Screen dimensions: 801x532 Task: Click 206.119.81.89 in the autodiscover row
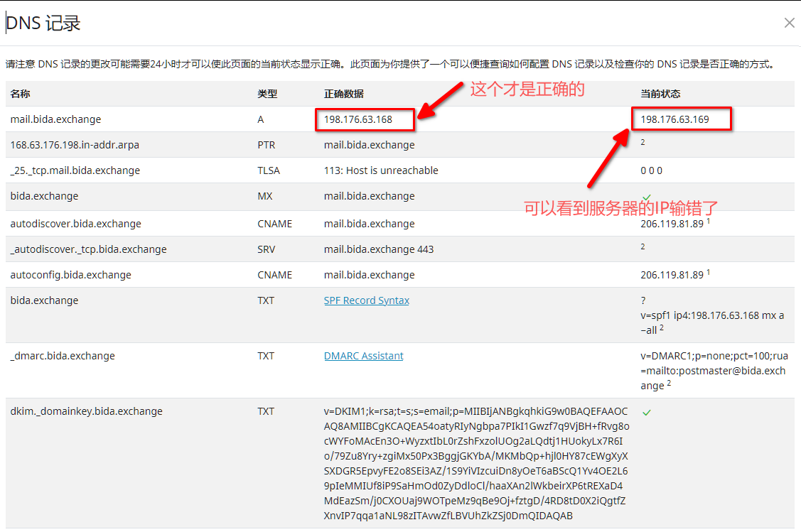pyautogui.click(x=672, y=224)
